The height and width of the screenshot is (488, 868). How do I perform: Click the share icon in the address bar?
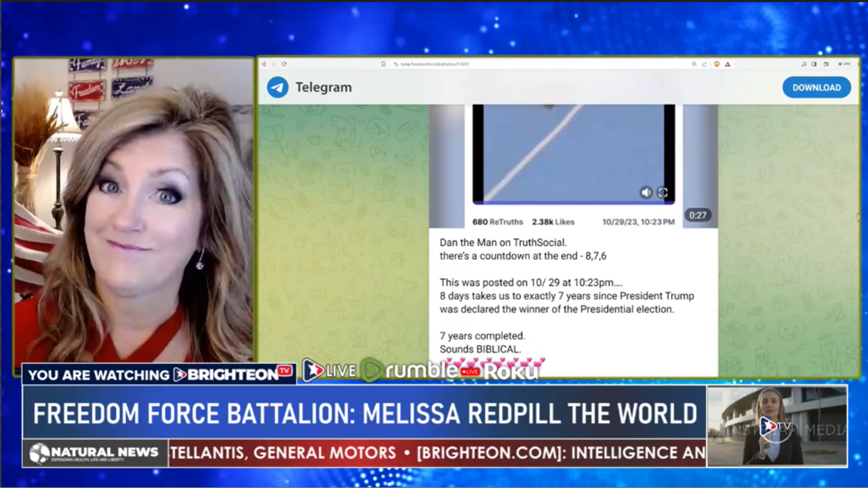click(x=705, y=64)
